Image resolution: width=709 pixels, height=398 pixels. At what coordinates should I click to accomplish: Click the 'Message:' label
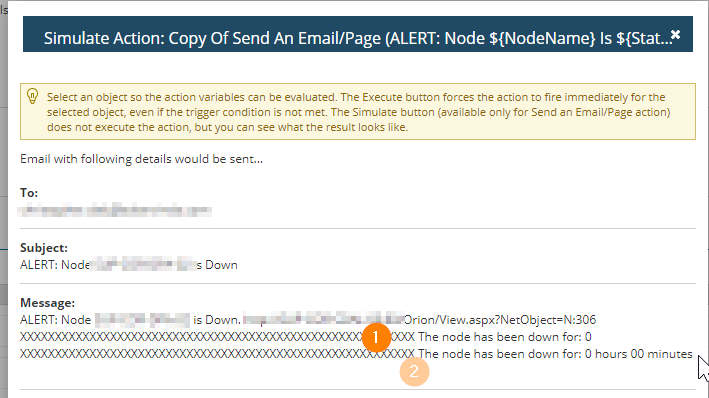coord(47,303)
